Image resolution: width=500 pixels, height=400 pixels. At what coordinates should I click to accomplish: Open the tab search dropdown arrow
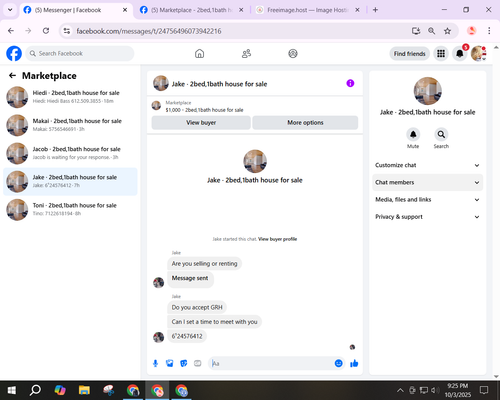(10, 10)
